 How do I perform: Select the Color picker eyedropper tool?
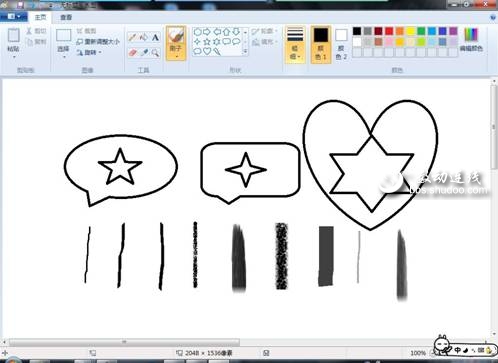tap(144, 53)
